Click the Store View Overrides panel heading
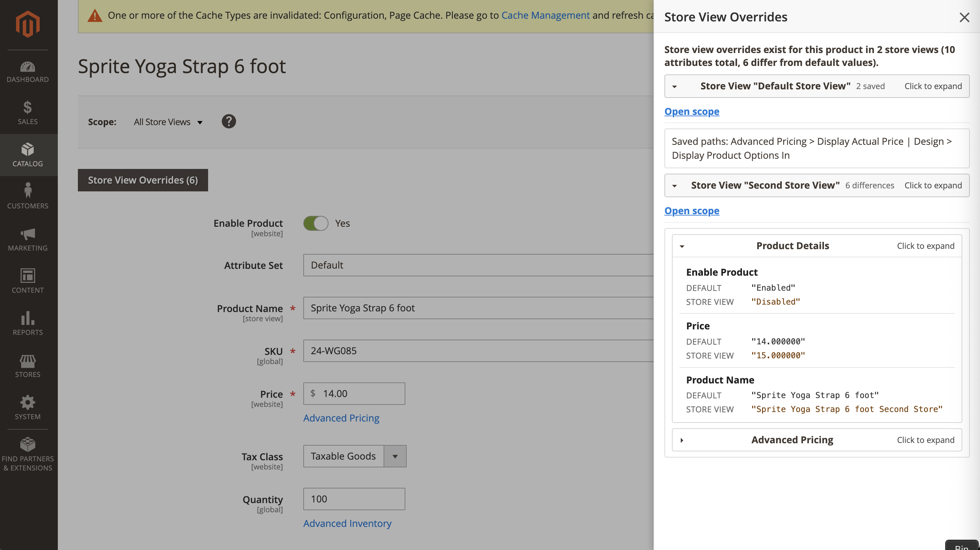The width and height of the screenshot is (980, 550). [x=726, y=17]
